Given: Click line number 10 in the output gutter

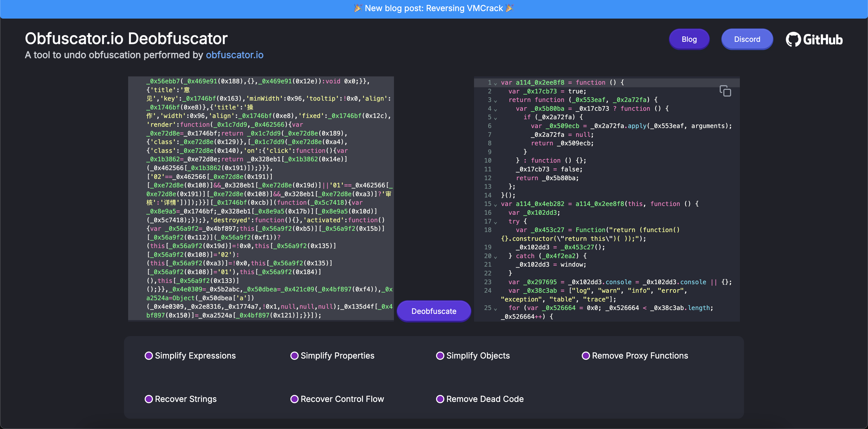Looking at the screenshot, I should point(487,161).
